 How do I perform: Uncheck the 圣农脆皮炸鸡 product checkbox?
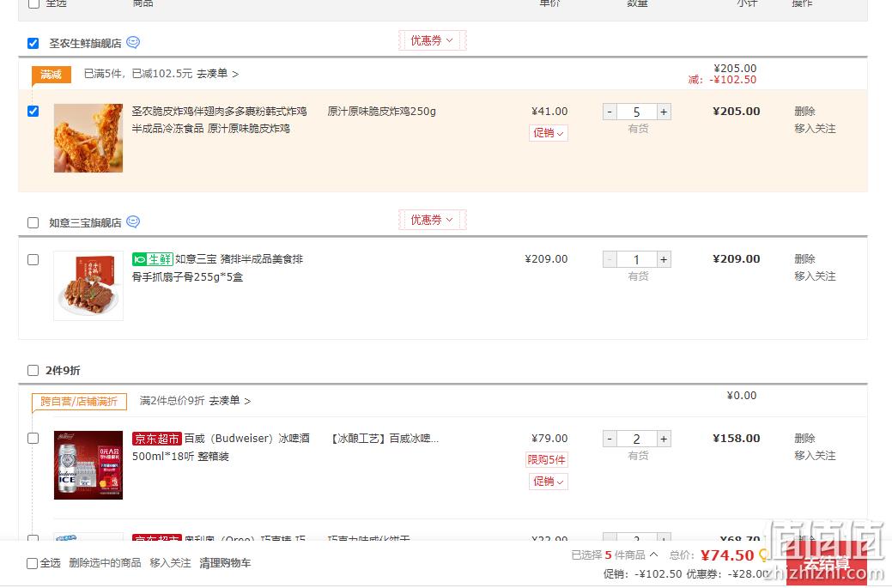(33, 111)
